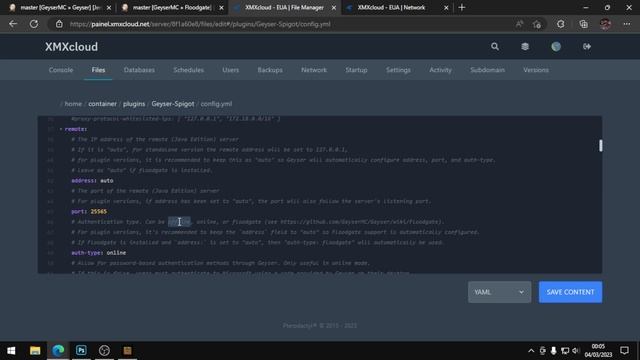Click the browser address bar URL

(x=200, y=24)
